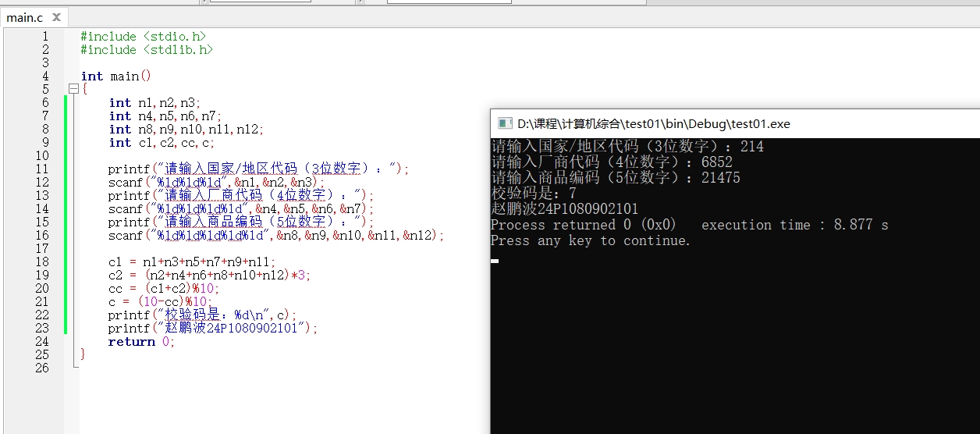Click the return 0; statement
The width and height of the screenshot is (980, 434).
(141, 341)
